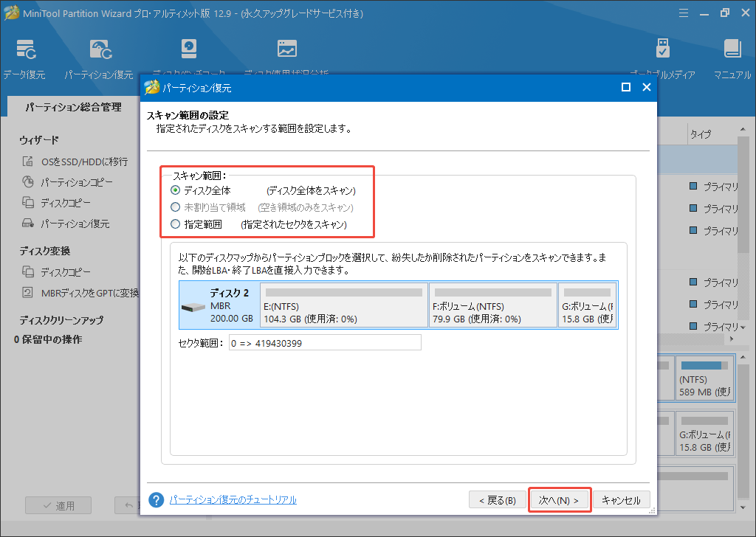The height and width of the screenshot is (537, 756).
Task: Open the disk usage analyzer toolbar icon
Action: tap(287, 49)
